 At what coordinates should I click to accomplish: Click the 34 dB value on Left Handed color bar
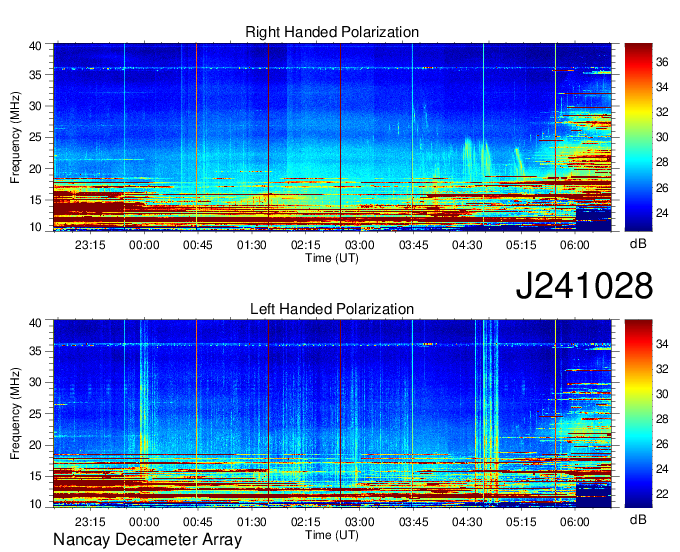tap(662, 344)
